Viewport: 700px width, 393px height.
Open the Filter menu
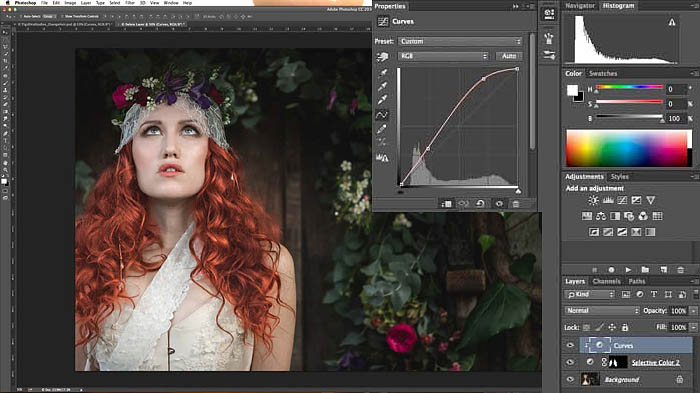[130, 3]
